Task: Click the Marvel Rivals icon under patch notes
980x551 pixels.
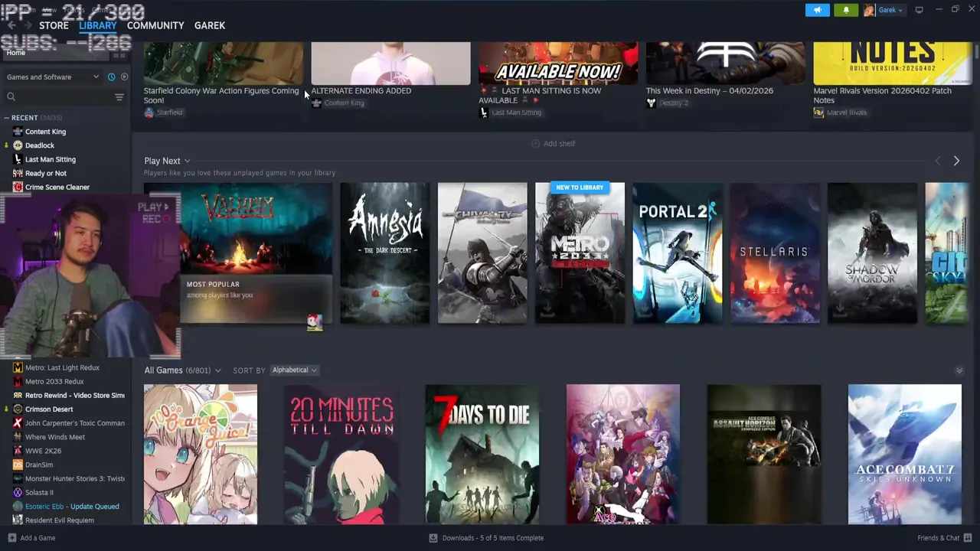Action: [818, 112]
